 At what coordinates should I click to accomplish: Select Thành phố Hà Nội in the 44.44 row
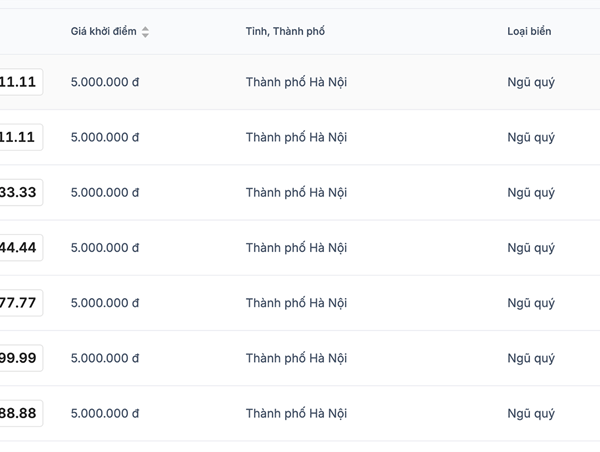point(296,248)
